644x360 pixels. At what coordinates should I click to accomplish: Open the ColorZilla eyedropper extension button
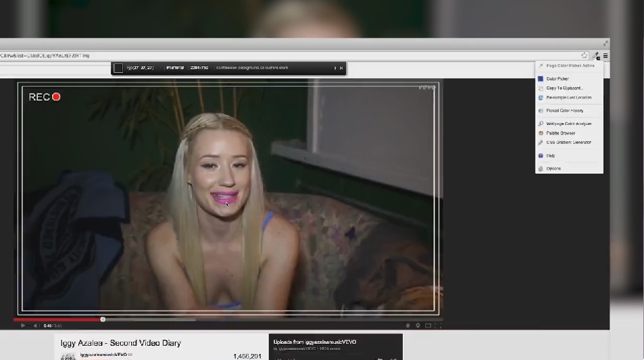click(x=596, y=56)
